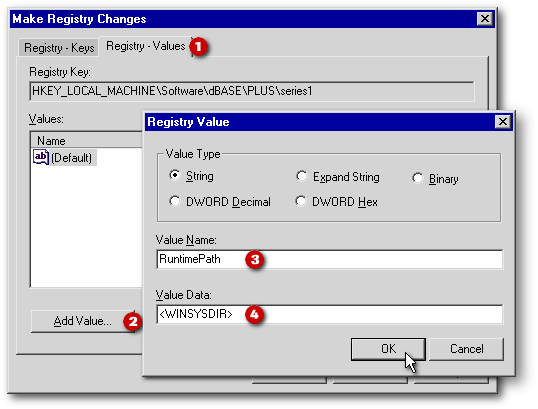
Task: Select the (Default) entry in Values list
Action: point(71,158)
